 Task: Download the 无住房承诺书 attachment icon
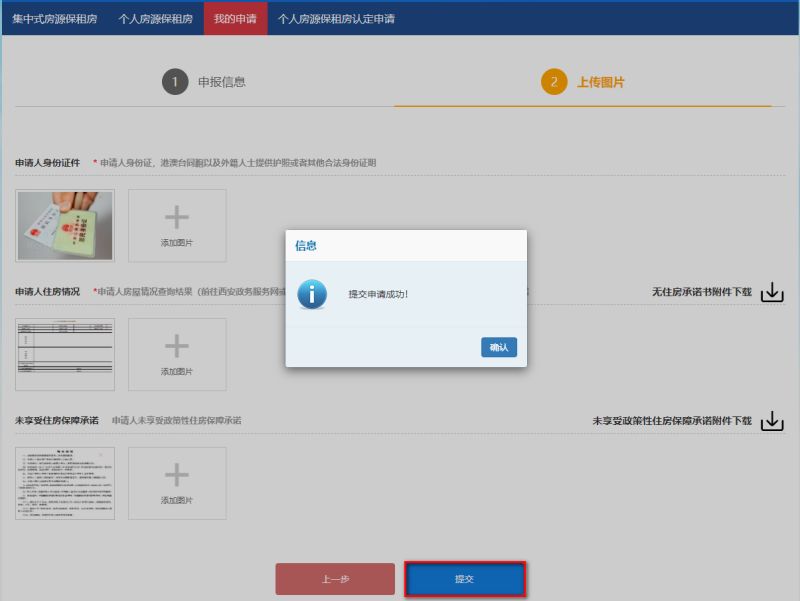click(x=772, y=292)
